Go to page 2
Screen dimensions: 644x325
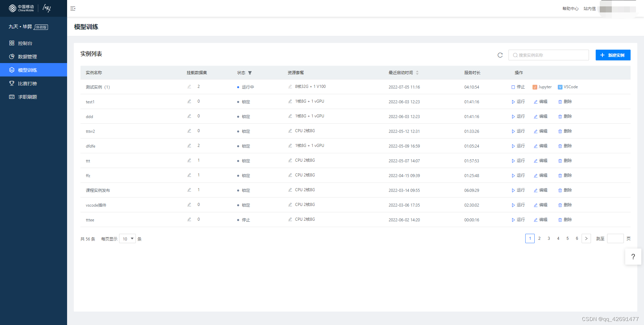[539, 238]
